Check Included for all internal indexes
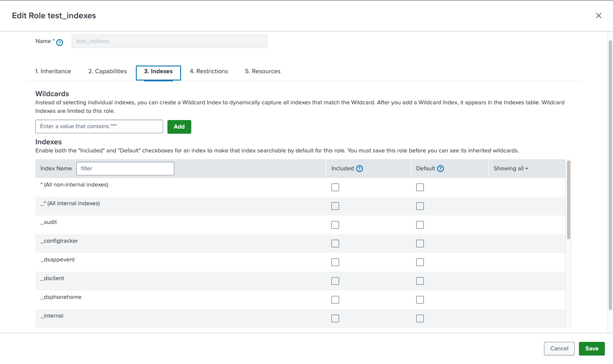 pos(335,206)
